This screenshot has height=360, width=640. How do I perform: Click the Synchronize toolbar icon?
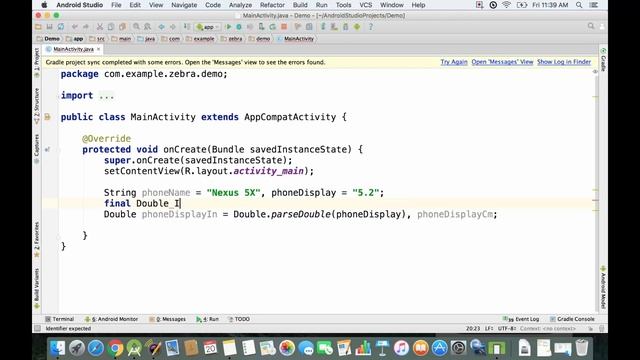(x=61, y=27)
